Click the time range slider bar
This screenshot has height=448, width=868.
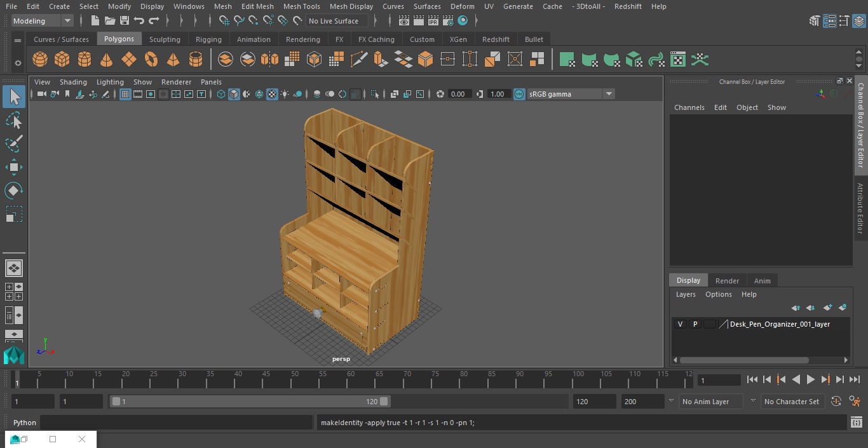(x=250, y=402)
